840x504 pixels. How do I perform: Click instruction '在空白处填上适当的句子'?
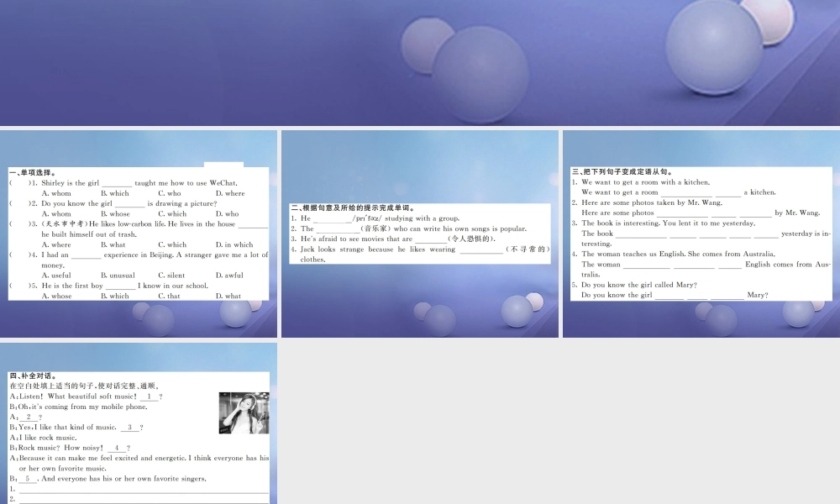click(x=85, y=386)
